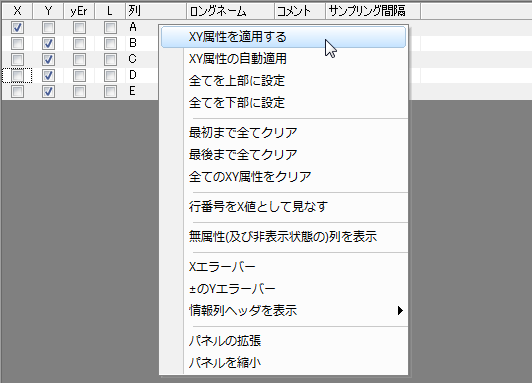Select パネルの拡張 menu item

[x=283, y=341]
